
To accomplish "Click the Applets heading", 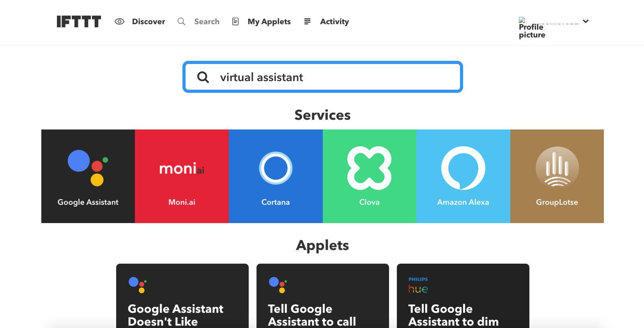I will [x=322, y=245].
